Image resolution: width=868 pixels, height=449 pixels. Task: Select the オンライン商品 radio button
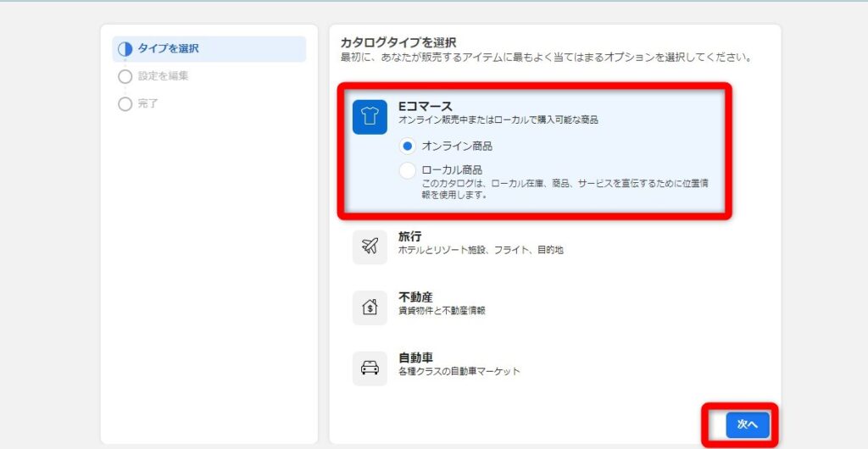(x=408, y=147)
